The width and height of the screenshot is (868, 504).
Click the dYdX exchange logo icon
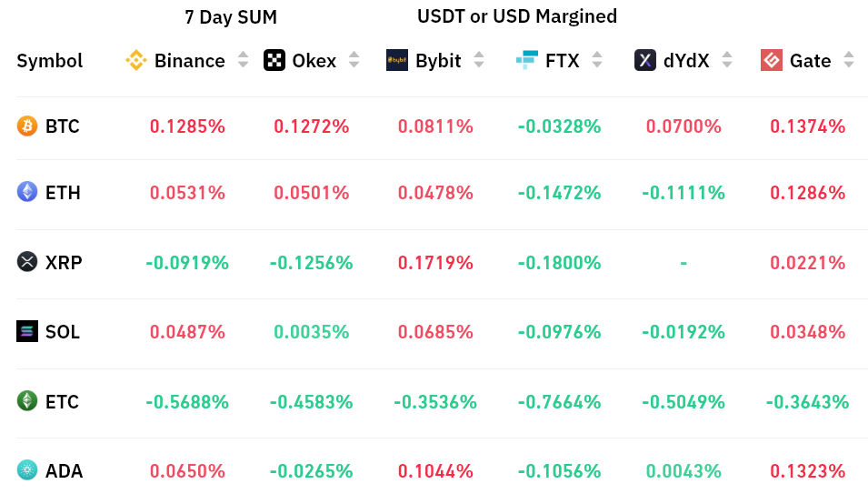pyautogui.click(x=645, y=61)
